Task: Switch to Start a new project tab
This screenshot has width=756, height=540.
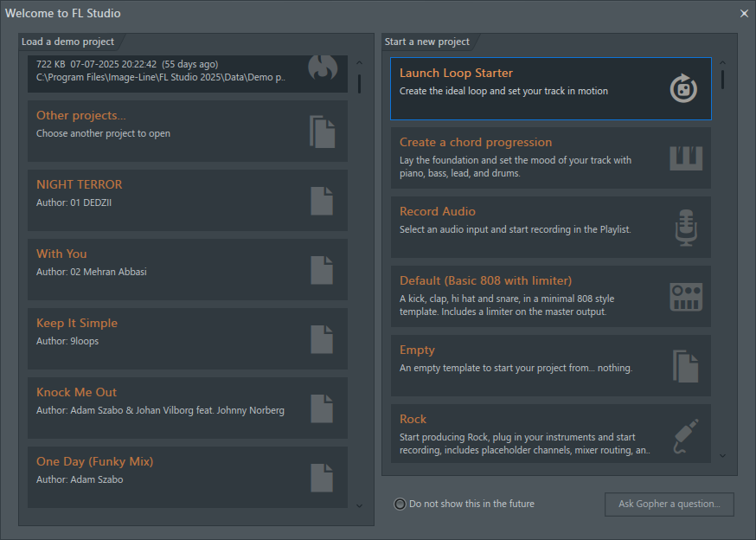Action: coord(427,42)
